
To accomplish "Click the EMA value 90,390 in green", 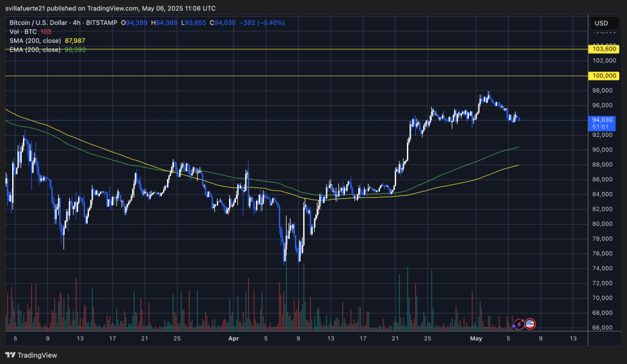I will point(75,49).
